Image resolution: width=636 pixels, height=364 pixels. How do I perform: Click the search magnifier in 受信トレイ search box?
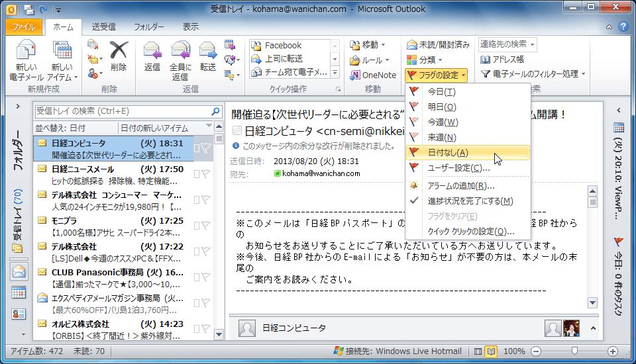click(216, 111)
